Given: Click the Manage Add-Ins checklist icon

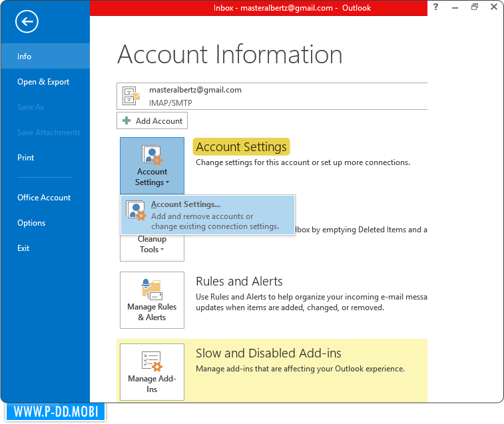Looking at the screenshot, I should click(x=152, y=361).
